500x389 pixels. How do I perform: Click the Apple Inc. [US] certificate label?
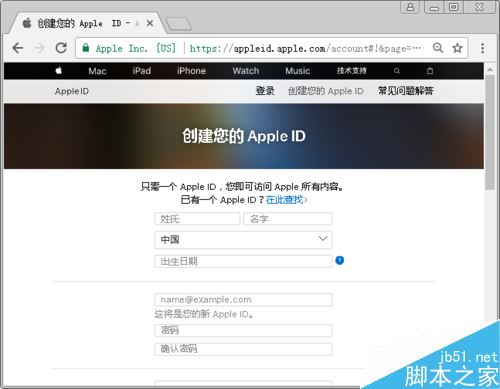(x=135, y=48)
